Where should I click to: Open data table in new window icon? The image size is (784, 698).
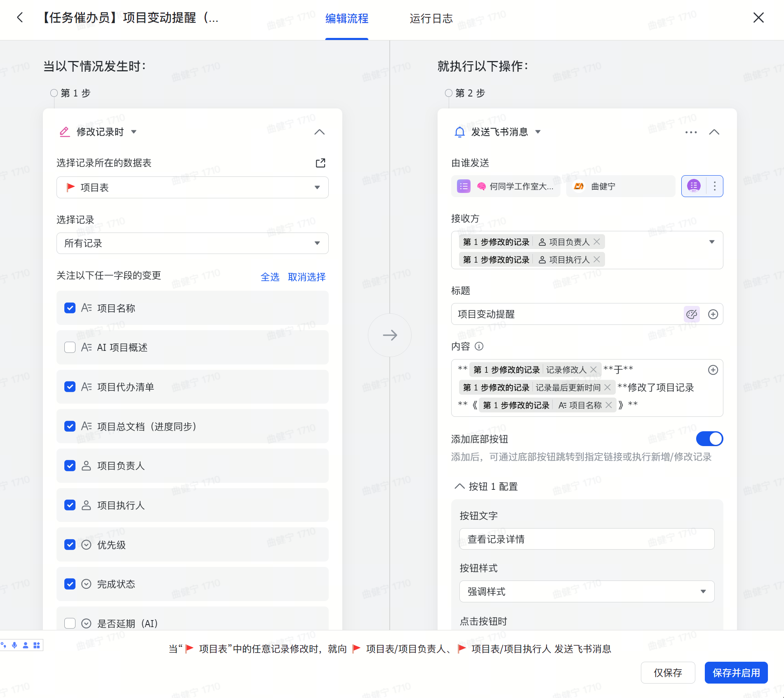(x=320, y=163)
